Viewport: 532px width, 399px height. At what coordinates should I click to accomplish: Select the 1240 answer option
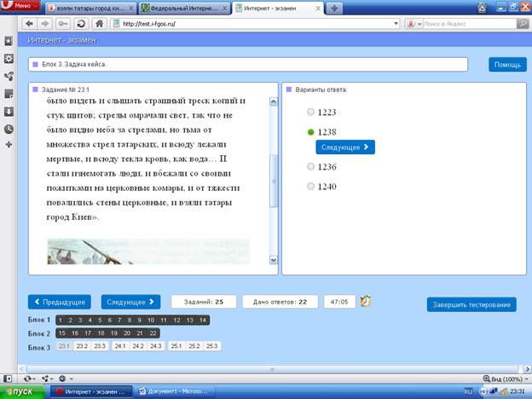(x=310, y=186)
